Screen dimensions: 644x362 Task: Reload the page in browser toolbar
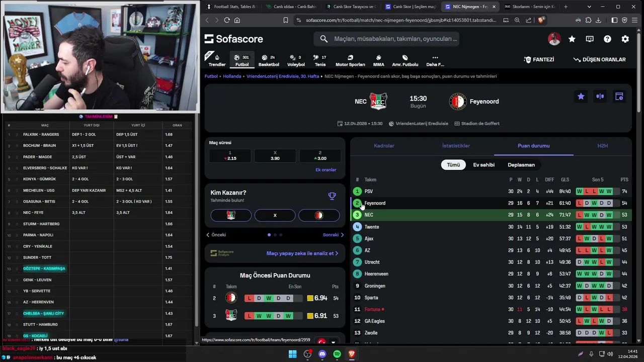(x=227, y=20)
